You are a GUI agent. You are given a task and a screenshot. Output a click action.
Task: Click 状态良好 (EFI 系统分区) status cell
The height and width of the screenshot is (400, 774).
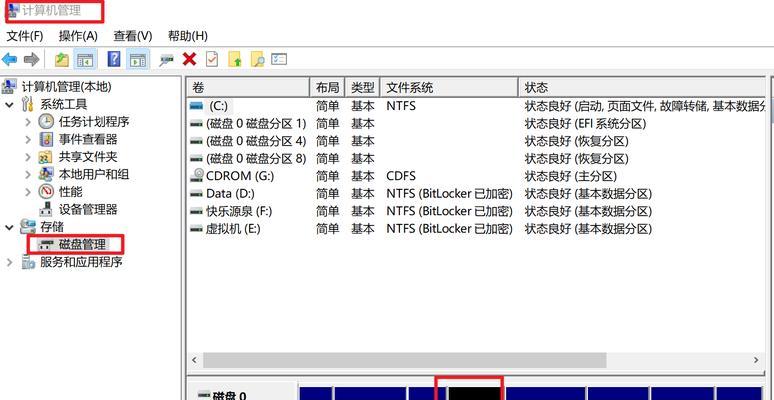[585, 123]
